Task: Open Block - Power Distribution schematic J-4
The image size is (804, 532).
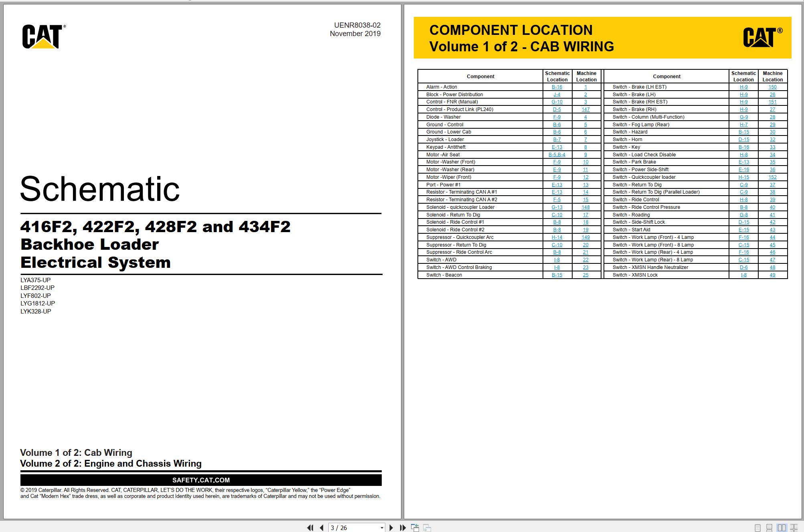Action: click(x=557, y=95)
